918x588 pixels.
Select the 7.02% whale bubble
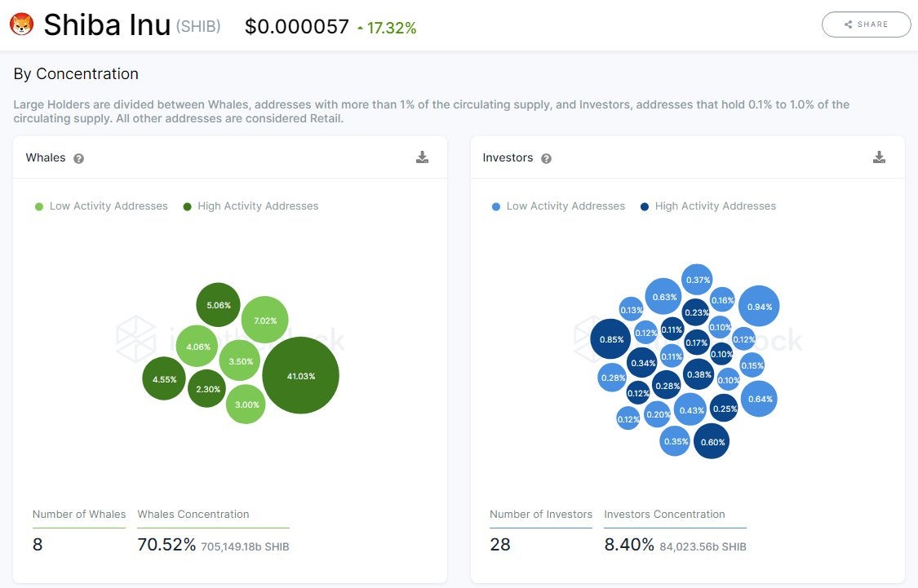[264, 320]
